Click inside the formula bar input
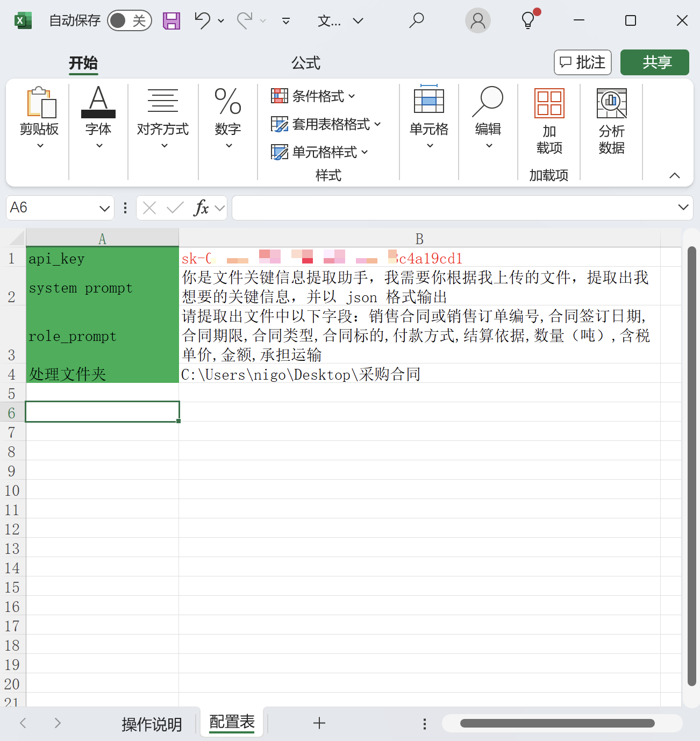Viewport: 700px width, 741px height. pyautogui.click(x=454, y=208)
